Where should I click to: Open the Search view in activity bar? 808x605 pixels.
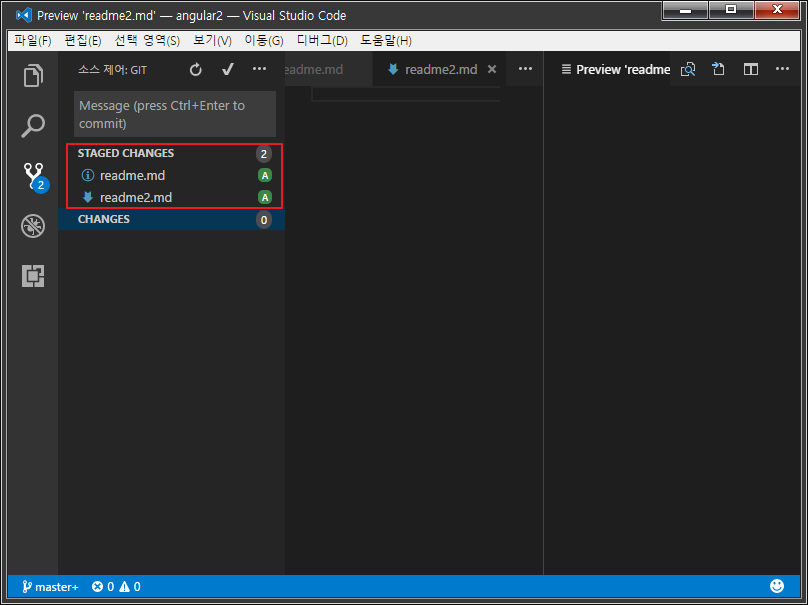pos(33,126)
